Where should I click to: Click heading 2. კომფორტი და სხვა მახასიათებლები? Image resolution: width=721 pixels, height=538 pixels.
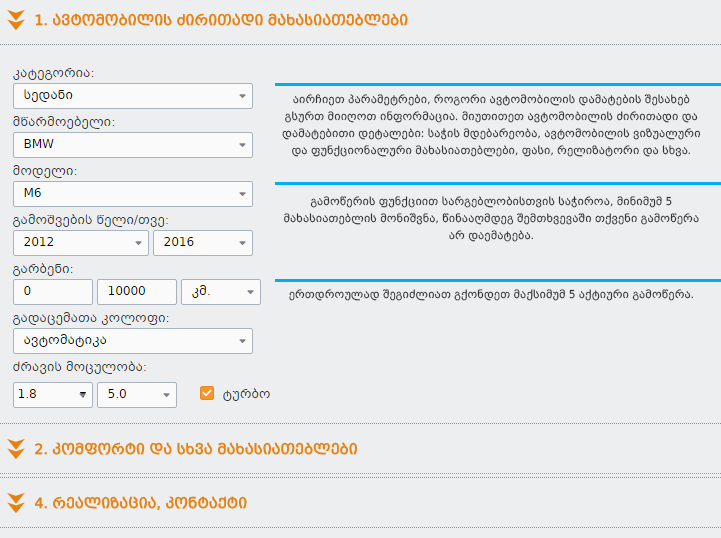pyautogui.click(x=196, y=449)
